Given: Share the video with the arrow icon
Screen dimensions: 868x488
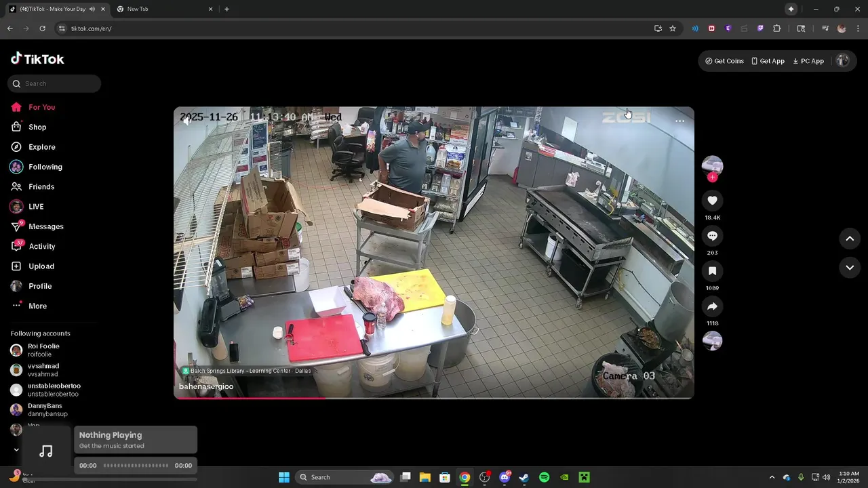Looking at the screenshot, I should 712,306.
